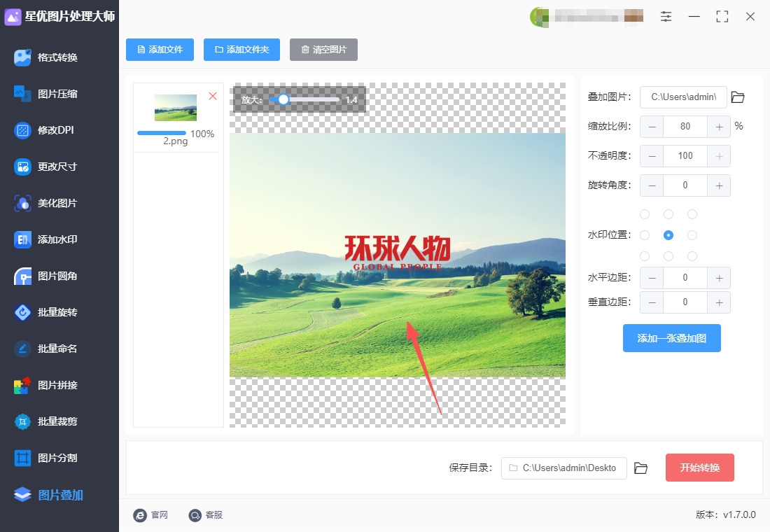Viewport: 770px width, 532px height.
Task: Open the 美化图片 beautify icon
Action: (x=22, y=203)
